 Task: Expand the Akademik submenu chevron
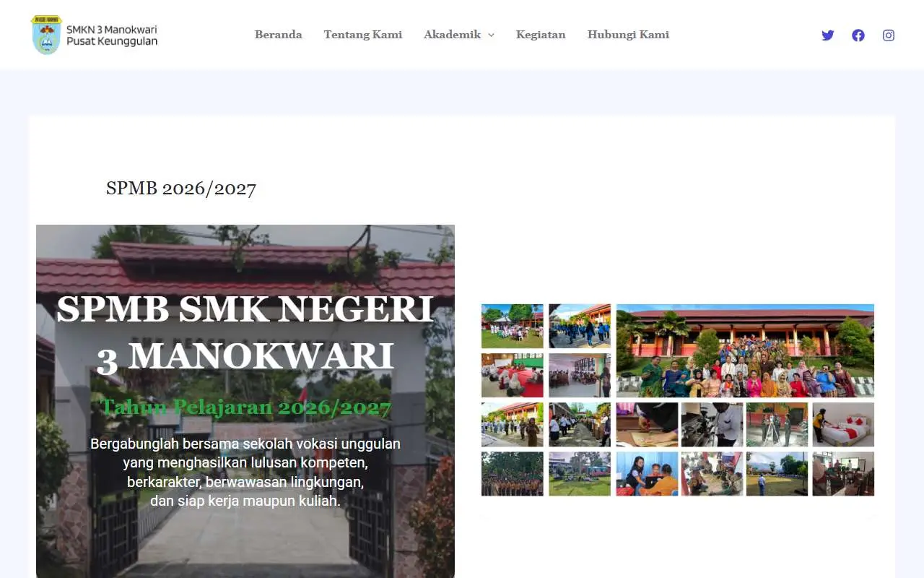click(491, 35)
